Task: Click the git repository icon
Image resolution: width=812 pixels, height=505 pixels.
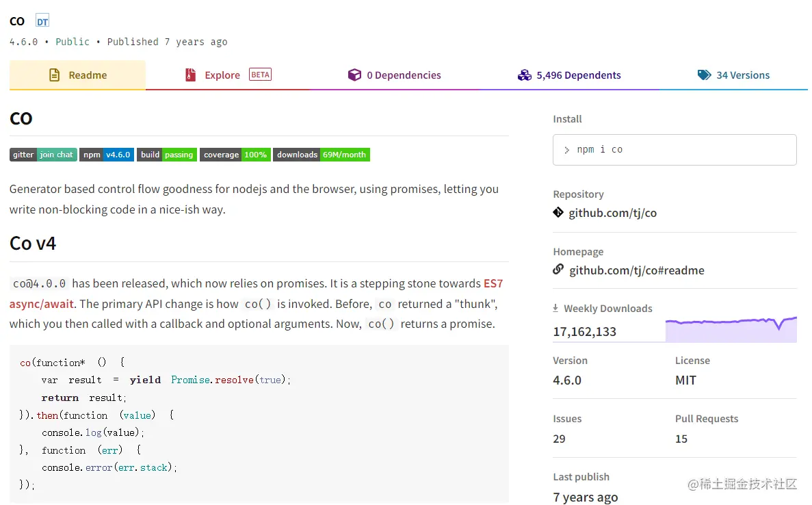Action: [559, 213]
